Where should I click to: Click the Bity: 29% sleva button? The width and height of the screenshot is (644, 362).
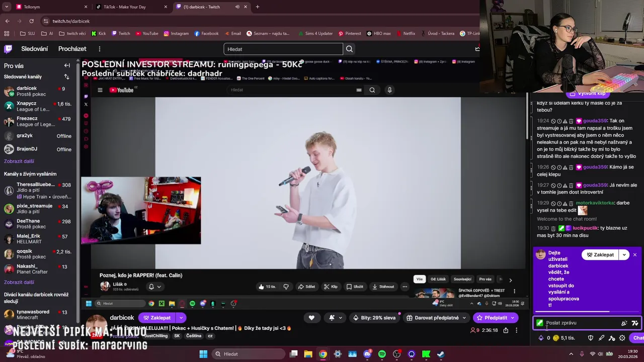tap(374, 318)
